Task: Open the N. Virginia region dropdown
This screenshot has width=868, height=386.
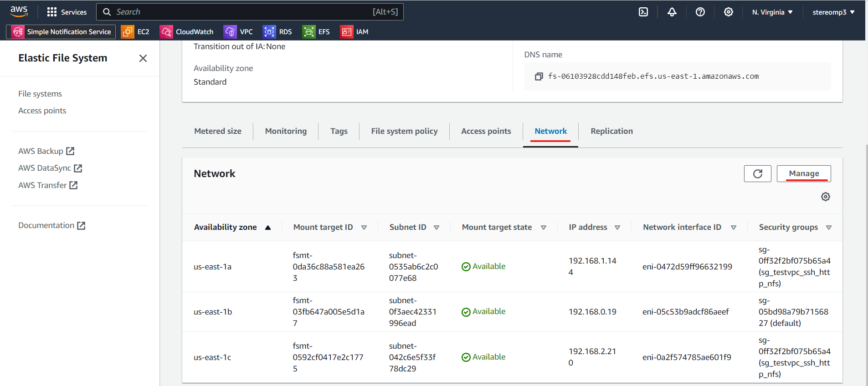Action: [x=772, y=12]
